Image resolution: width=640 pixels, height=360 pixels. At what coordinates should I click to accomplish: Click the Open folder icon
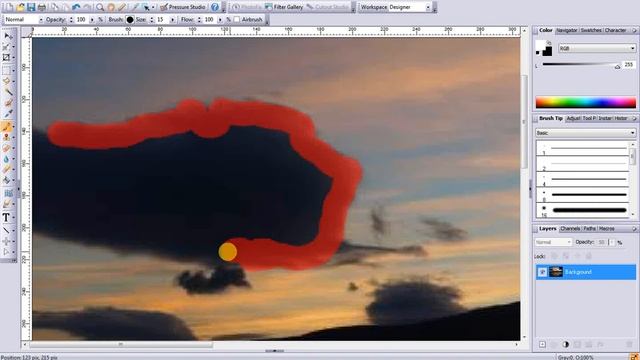pos(20,7)
